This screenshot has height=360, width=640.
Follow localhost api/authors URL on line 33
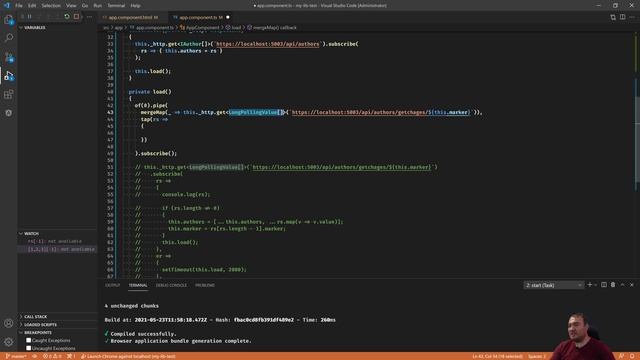tap(267, 44)
